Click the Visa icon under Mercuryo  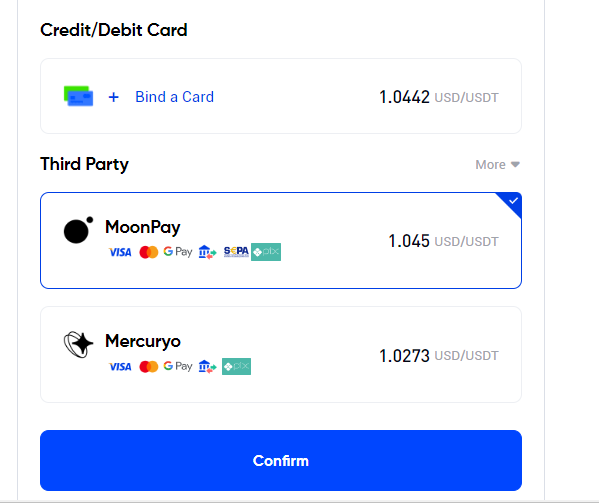(x=120, y=367)
